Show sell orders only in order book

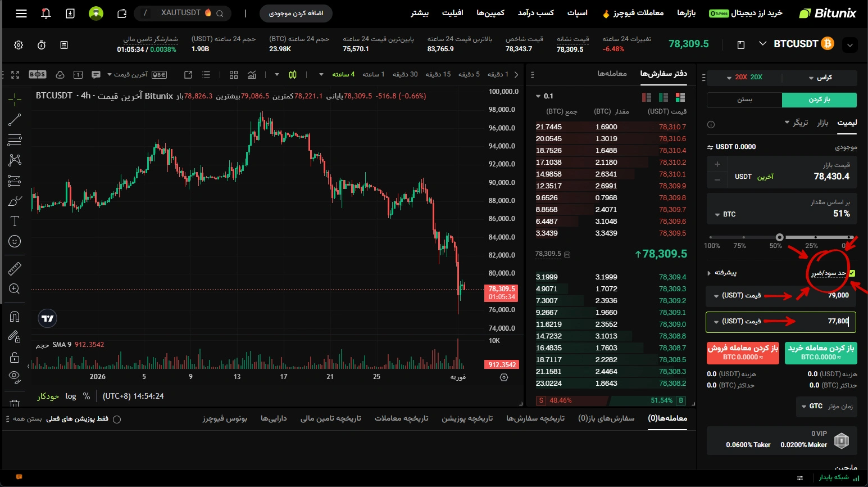coord(646,97)
